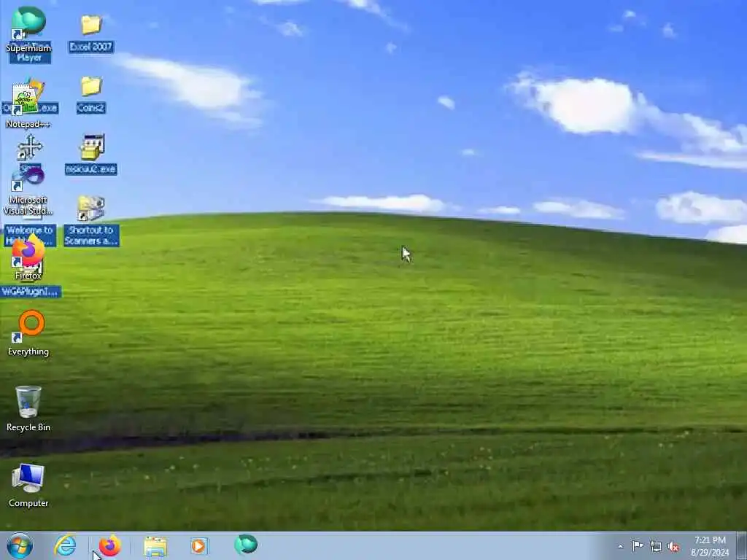Select the WGAPlugin file label
The height and width of the screenshot is (560, 747).
31,292
